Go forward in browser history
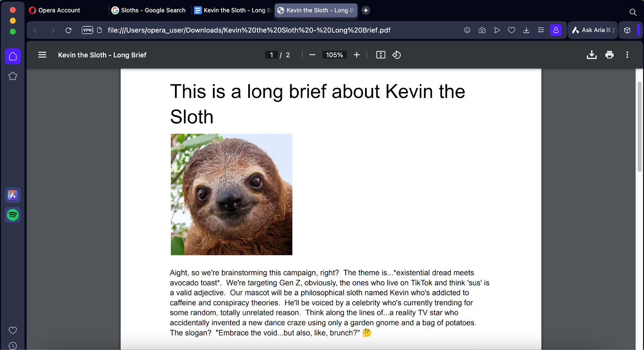 tap(53, 30)
